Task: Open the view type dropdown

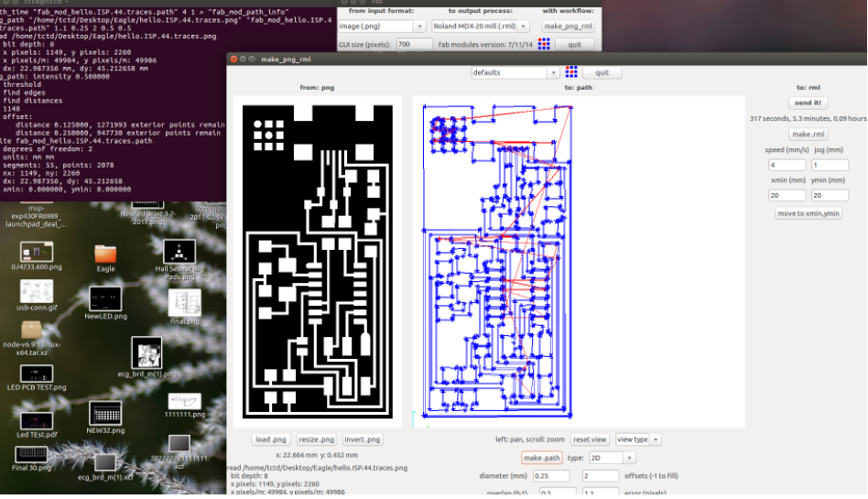Action: (x=637, y=439)
